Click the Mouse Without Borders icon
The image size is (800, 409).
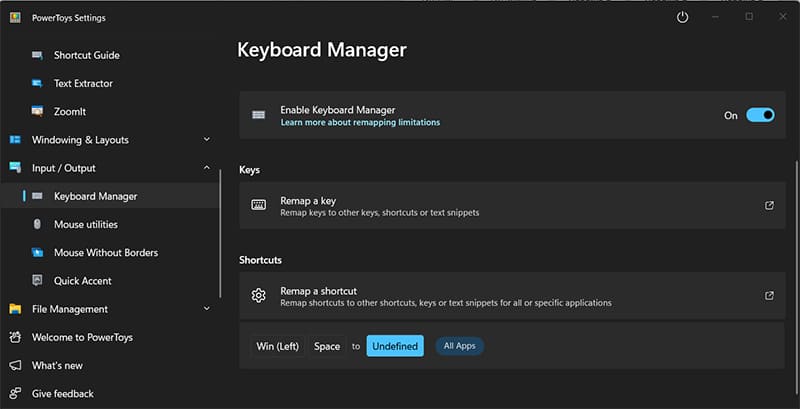click(37, 252)
